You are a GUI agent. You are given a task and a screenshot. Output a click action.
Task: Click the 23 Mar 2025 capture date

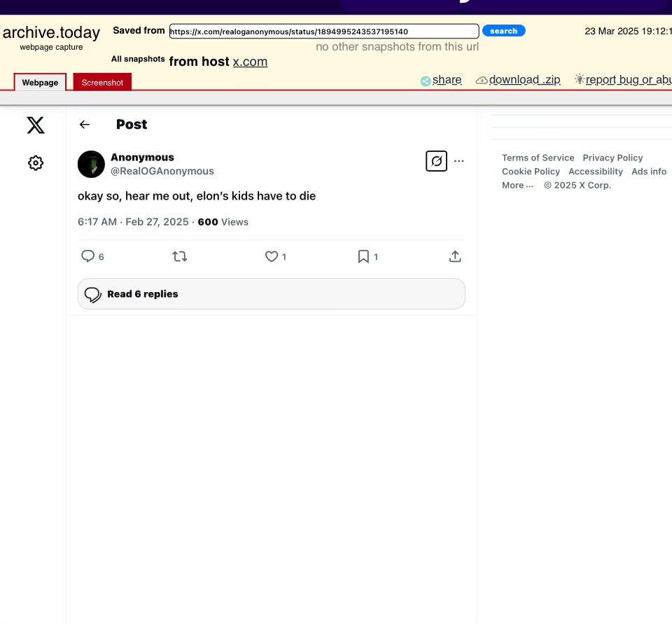[x=628, y=32]
